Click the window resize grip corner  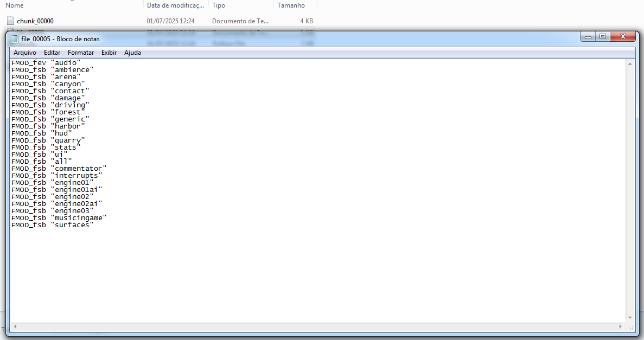(x=630, y=328)
